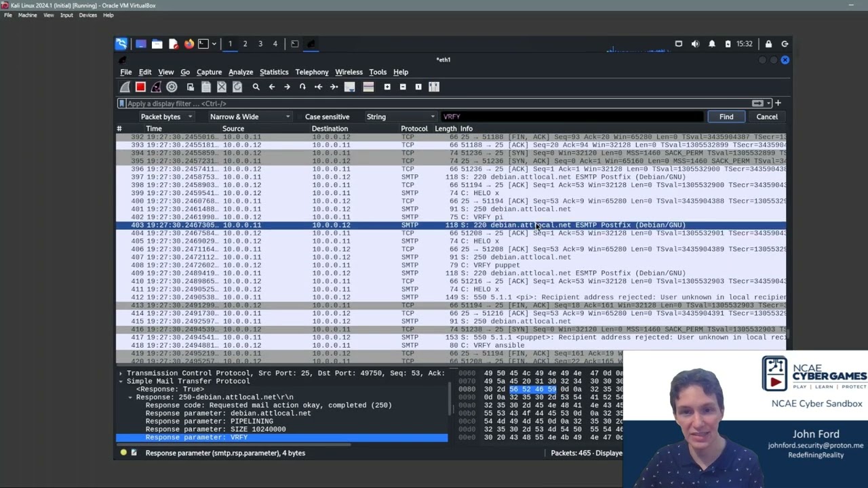The width and height of the screenshot is (868, 488).
Task: Open the Telephony menu
Action: tap(312, 72)
